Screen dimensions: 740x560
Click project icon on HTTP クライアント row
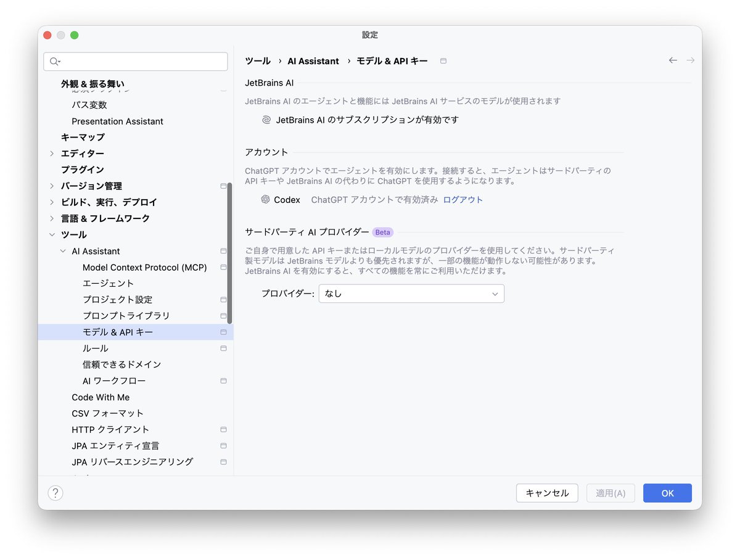click(223, 429)
